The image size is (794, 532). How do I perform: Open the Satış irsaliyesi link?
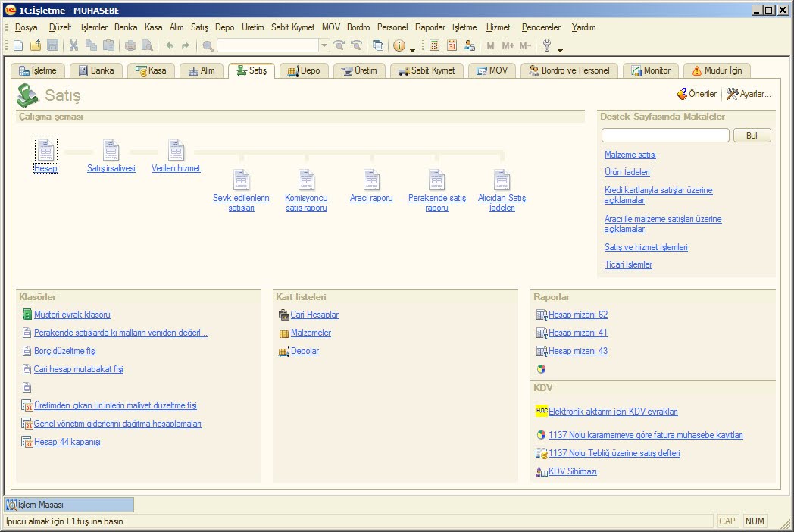pos(111,168)
